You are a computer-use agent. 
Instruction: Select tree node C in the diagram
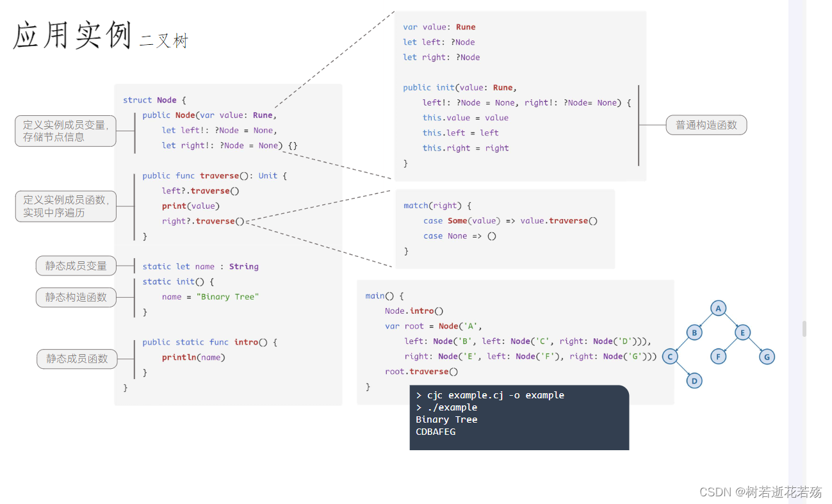670,357
